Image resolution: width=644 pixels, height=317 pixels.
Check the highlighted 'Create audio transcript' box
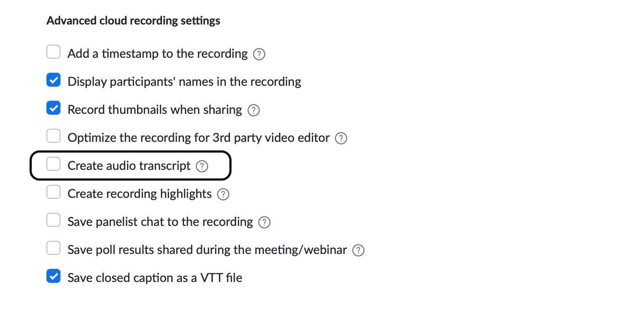pyautogui.click(x=53, y=164)
